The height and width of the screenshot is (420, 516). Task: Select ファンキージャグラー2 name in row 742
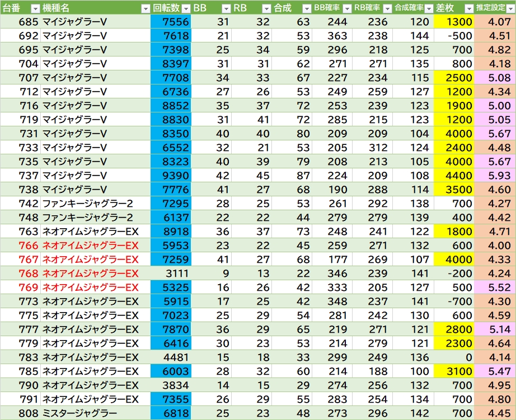click(x=96, y=203)
